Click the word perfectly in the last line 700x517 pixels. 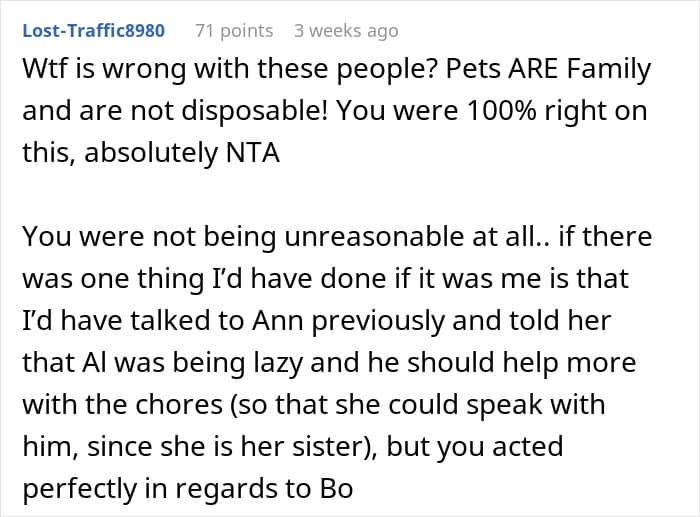tap(79, 490)
